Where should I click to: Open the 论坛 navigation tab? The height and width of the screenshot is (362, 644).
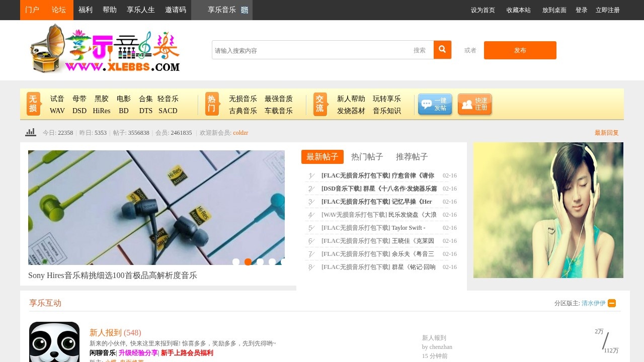(x=59, y=10)
